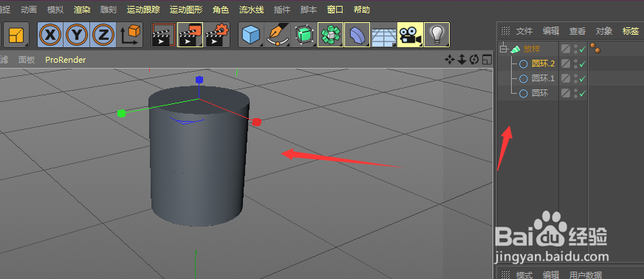644x279 pixels.
Task: Collapse the 放样 object tree
Action: (x=504, y=49)
